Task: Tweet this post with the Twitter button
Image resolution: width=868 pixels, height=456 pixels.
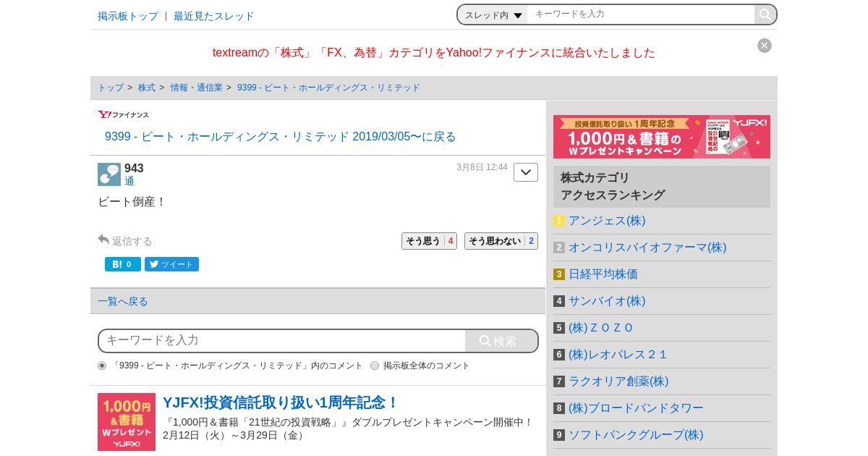Action: pyautogui.click(x=171, y=264)
